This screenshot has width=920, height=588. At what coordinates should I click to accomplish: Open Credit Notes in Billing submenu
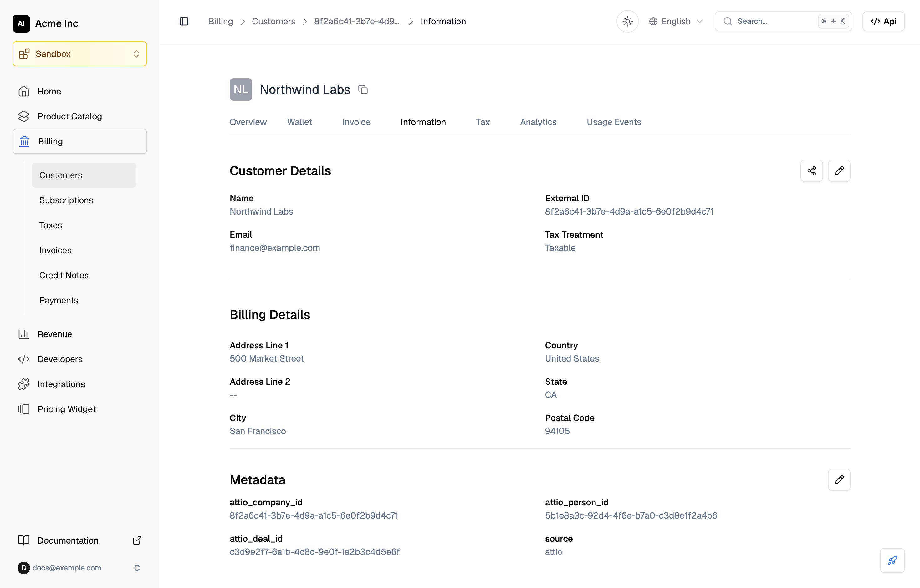pyautogui.click(x=84, y=275)
